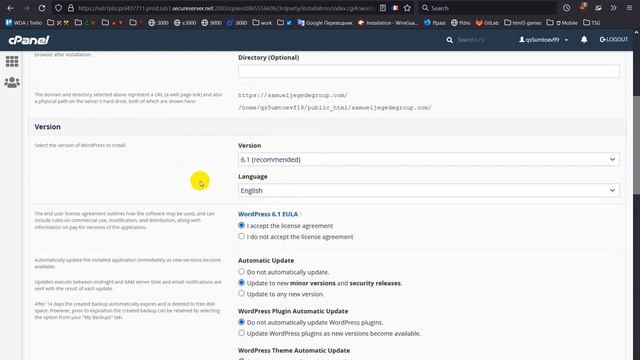Viewport: 640px width, 360px height.
Task: Open the Google Переводчик bookmark
Action: coord(325,23)
